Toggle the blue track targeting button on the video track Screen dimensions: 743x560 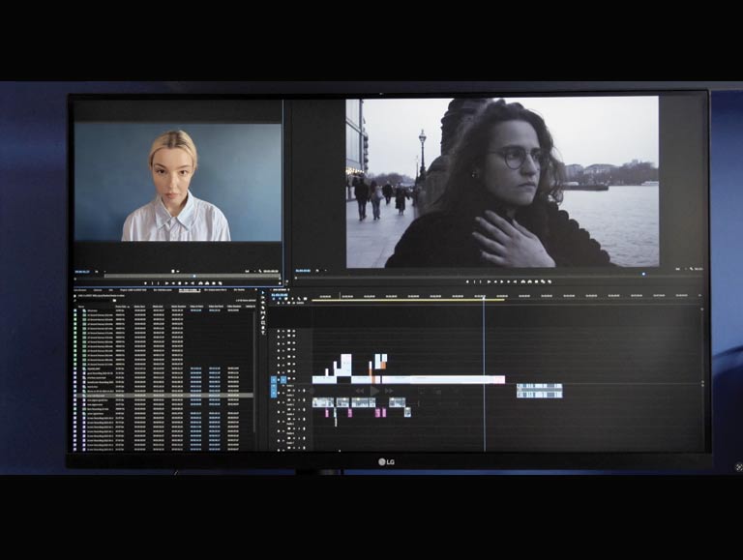[282, 381]
